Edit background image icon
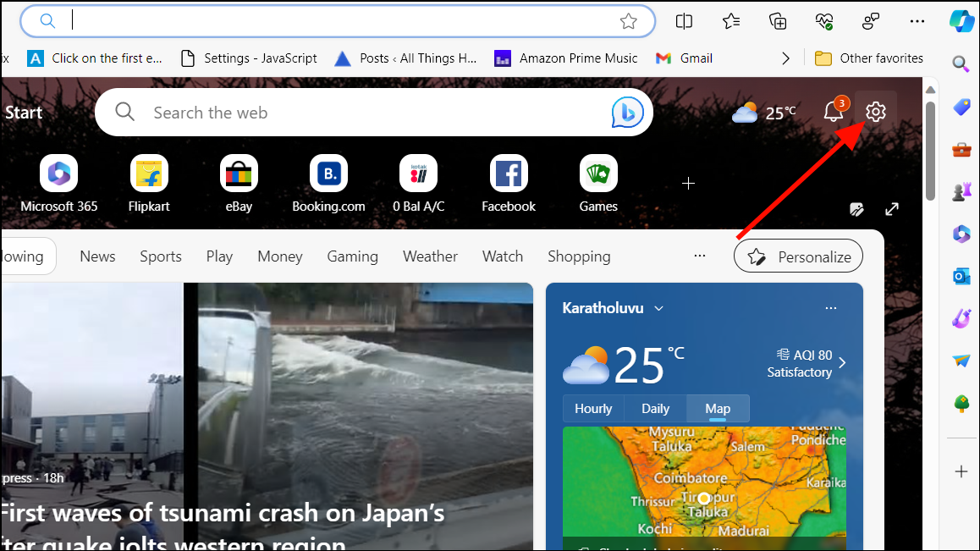The image size is (980, 551). click(857, 209)
